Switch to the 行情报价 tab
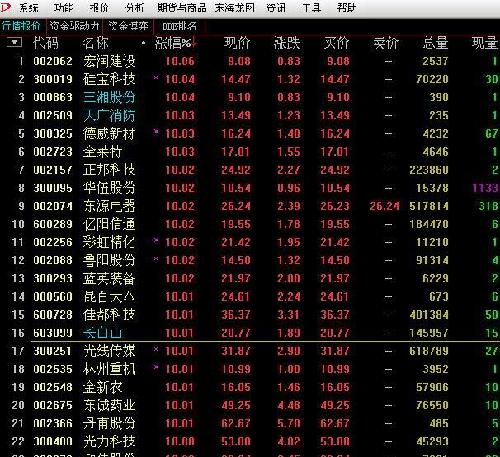 click(21, 26)
